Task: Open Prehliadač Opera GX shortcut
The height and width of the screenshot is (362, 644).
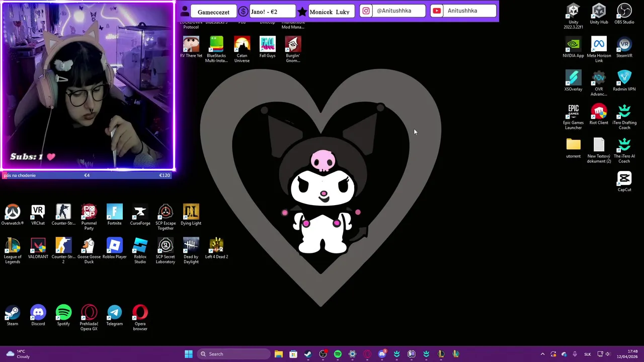Action: click(x=89, y=318)
